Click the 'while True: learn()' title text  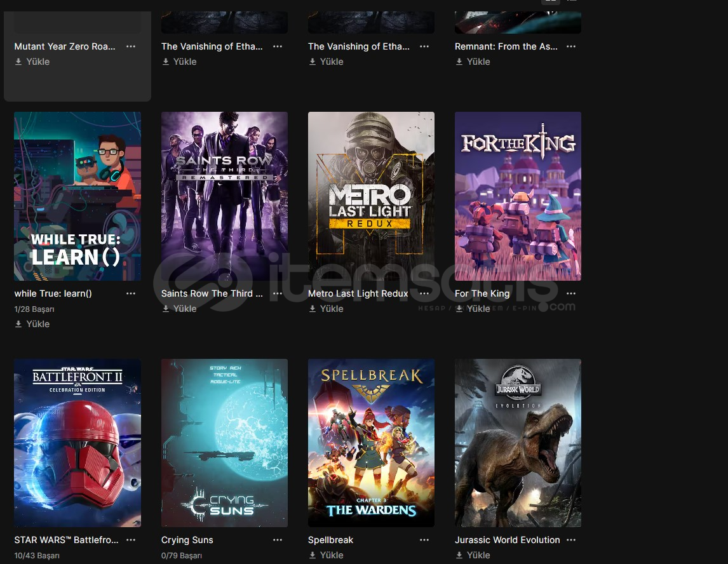click(53, 293)
